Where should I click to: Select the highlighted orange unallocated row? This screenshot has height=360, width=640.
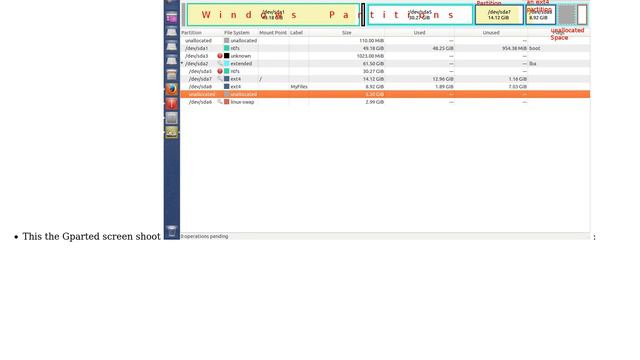click(385, 94)
